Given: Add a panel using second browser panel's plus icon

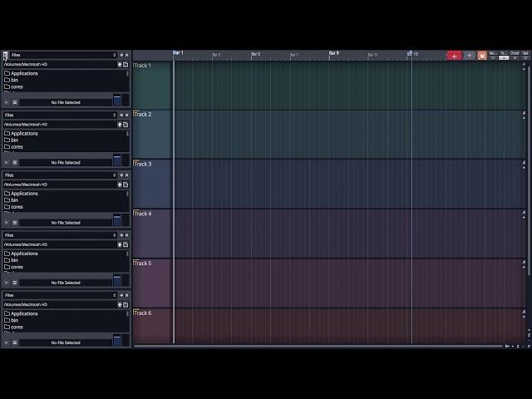Looking at the screenshot, I should pos(122,115).
